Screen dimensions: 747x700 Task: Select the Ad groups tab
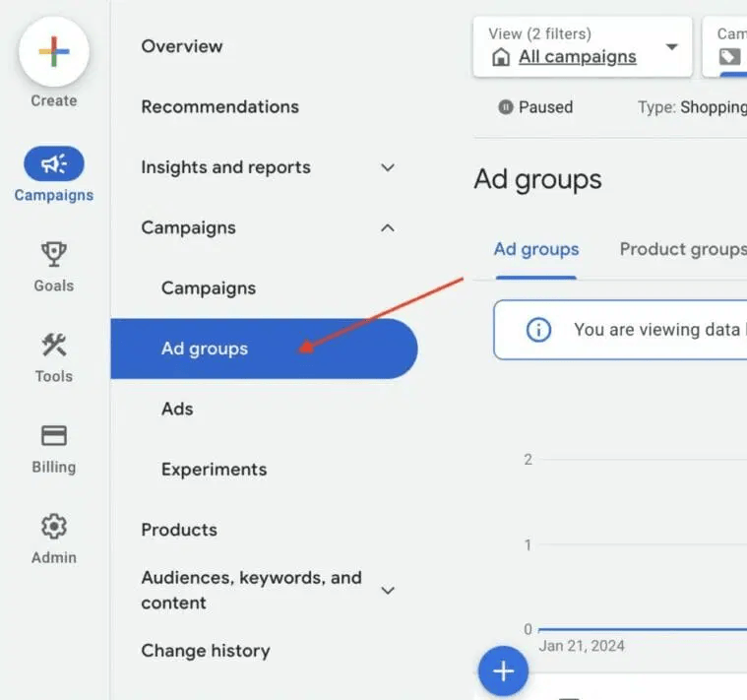coord(535,249)
